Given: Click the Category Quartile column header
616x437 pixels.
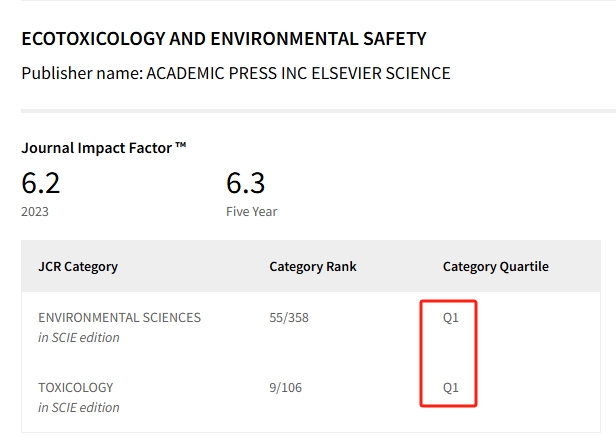Looking at the screenshot, I should click(x=496, y=267).
